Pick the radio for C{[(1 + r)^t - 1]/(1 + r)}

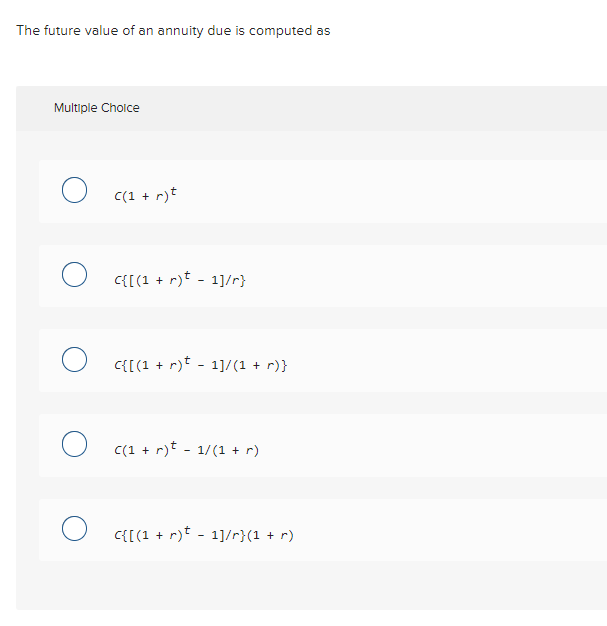[x=73, y=360]
